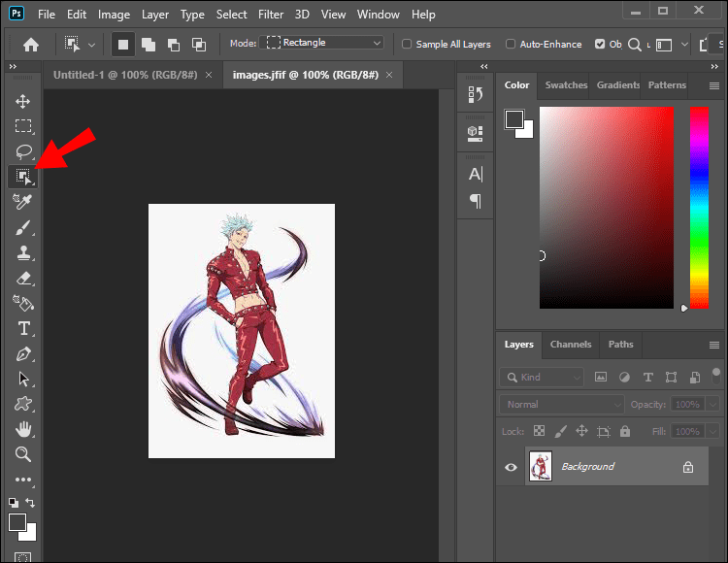
Task: Select the Eraser tool
Action: click(23, 279)
